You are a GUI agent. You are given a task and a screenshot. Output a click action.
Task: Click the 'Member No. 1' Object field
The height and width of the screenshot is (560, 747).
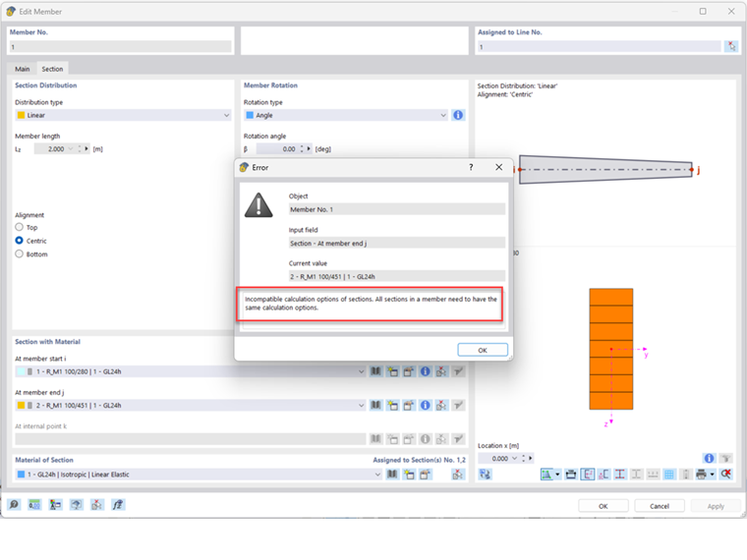397,209
